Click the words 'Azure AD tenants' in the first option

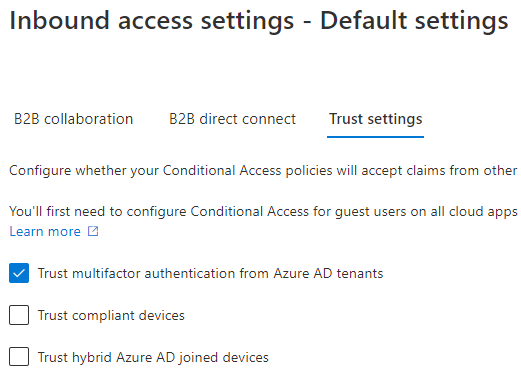[x=328, y=273]
